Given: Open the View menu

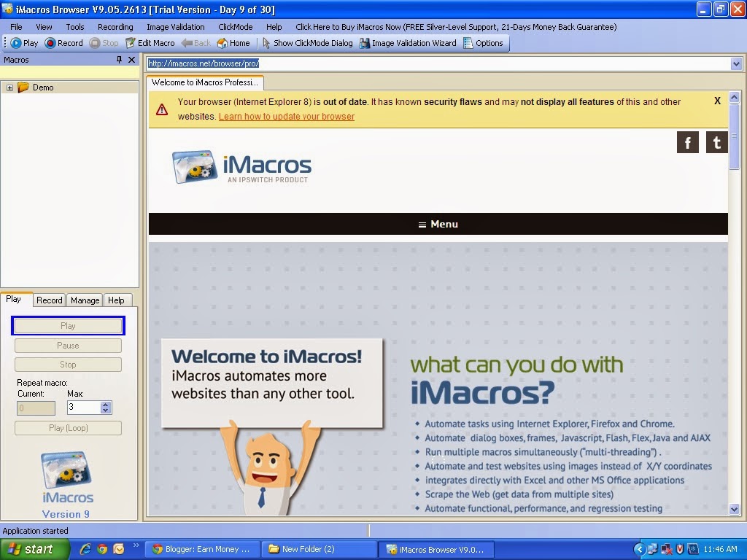Looking at the screenshot, I should pyautogui.click(x=44, y=27).
